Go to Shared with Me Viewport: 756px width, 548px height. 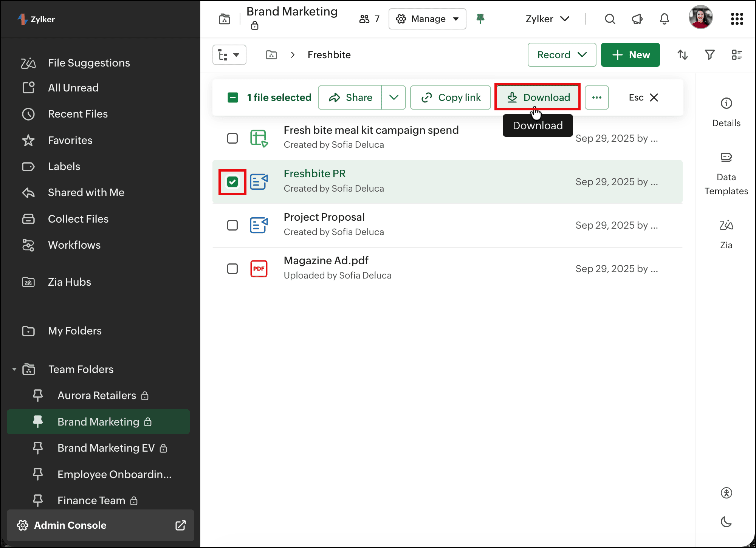click(86, 192)
